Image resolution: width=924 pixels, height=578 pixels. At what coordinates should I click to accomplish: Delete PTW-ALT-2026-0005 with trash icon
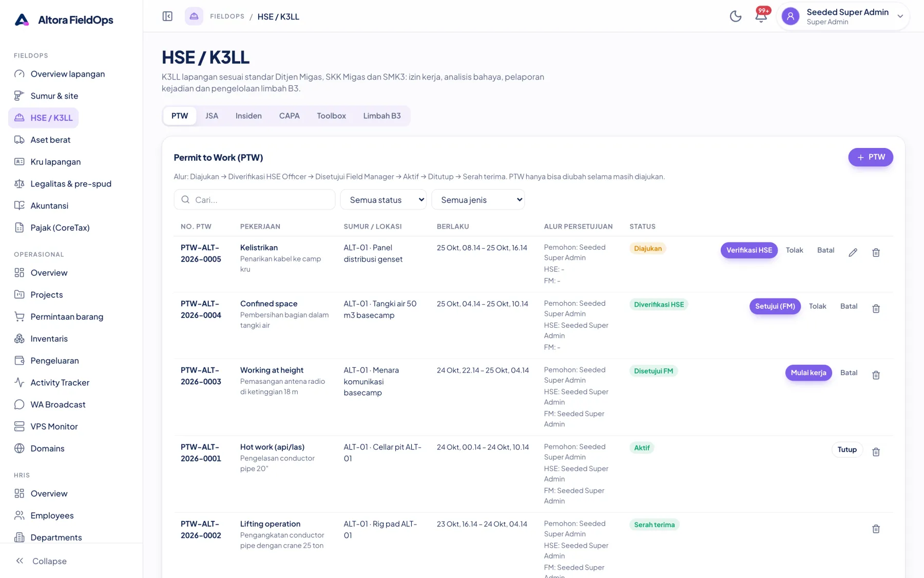tap(876, 252)
